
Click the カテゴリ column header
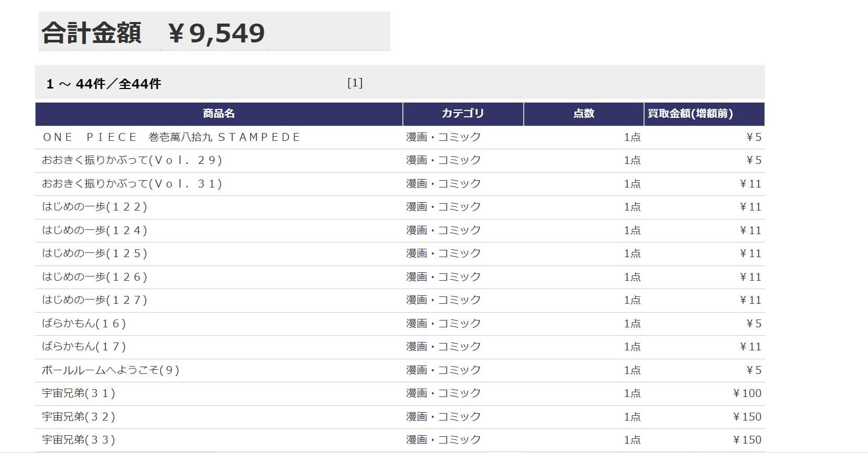(x=463, y=114)
